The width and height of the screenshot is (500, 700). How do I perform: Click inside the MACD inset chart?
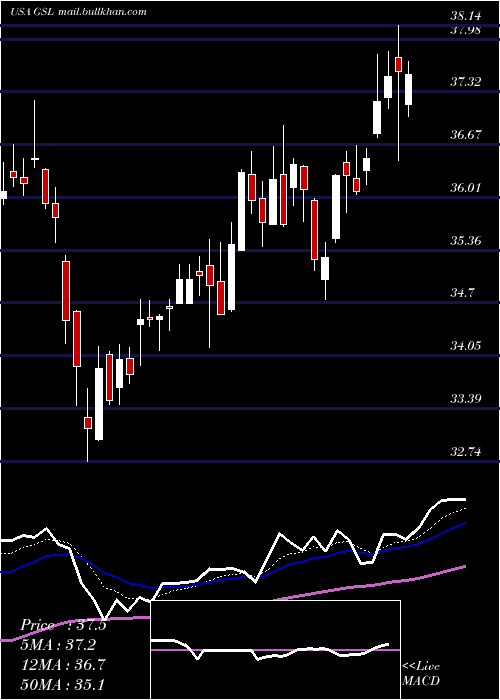tap(275, 650)
